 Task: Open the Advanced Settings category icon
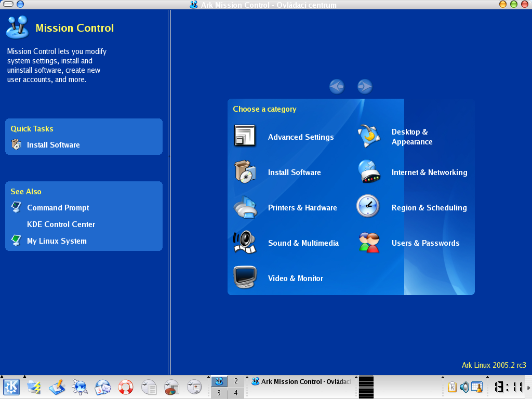point(245,136)
